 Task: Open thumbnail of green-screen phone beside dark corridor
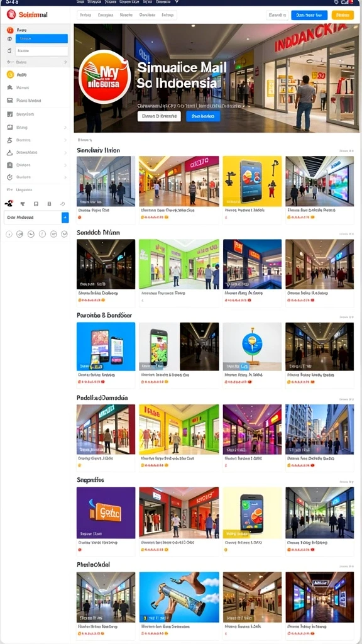tap(179, 347)
